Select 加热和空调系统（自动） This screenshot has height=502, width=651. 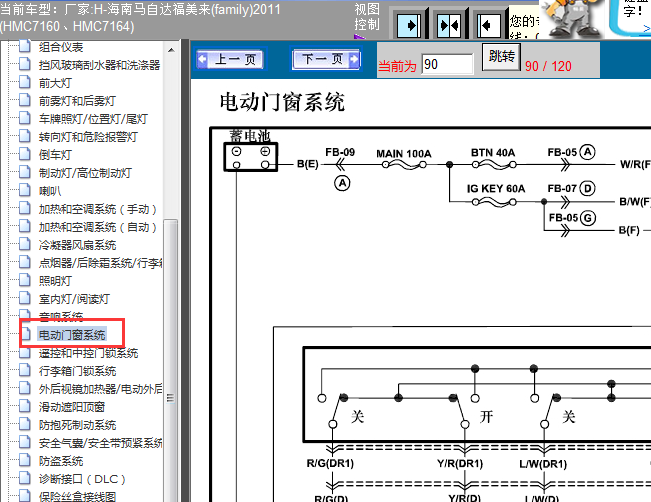tap(98, 227)
